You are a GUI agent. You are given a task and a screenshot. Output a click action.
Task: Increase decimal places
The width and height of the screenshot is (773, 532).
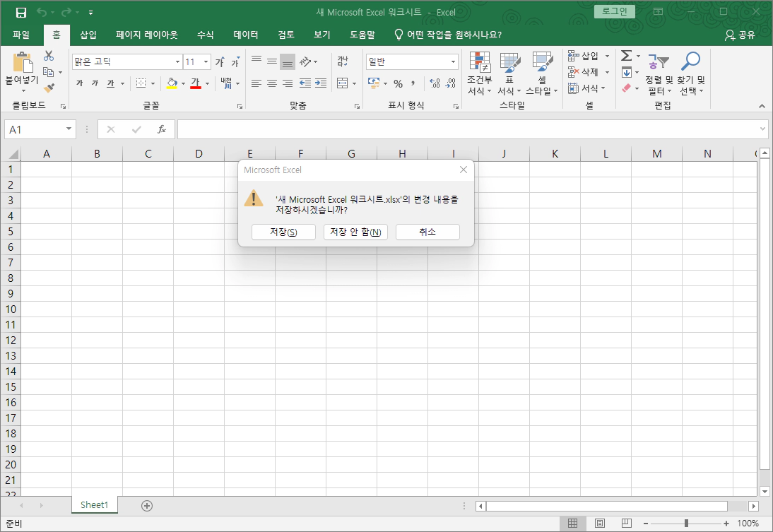435,83
